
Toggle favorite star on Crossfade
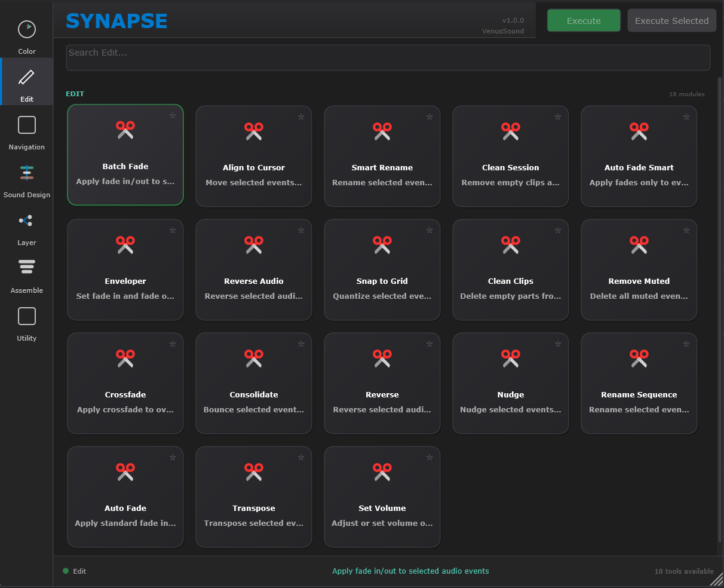coord(173,344)
